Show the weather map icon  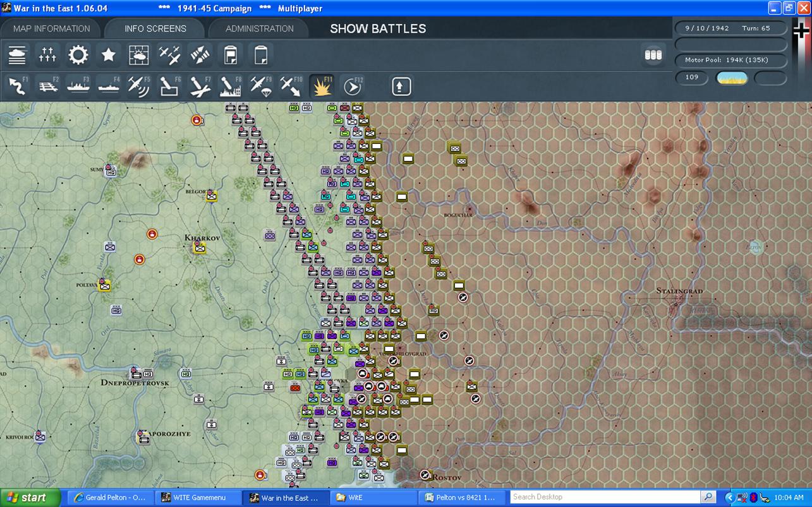138,55
